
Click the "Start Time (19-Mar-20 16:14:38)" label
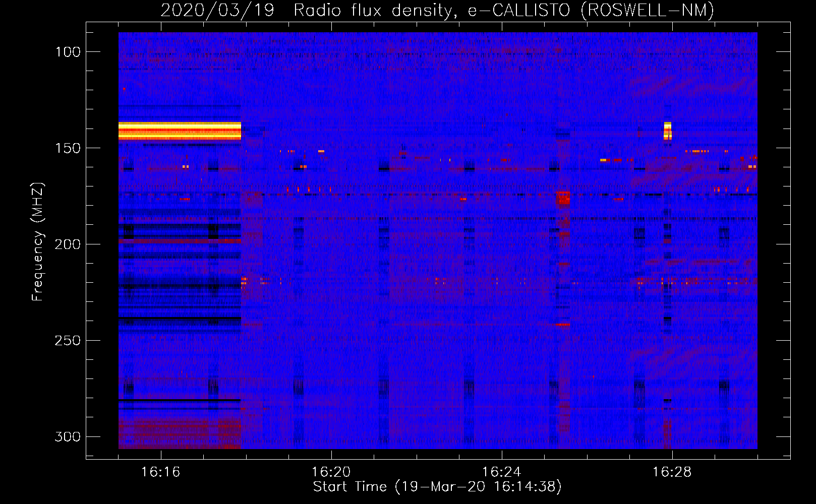[437, 487]
